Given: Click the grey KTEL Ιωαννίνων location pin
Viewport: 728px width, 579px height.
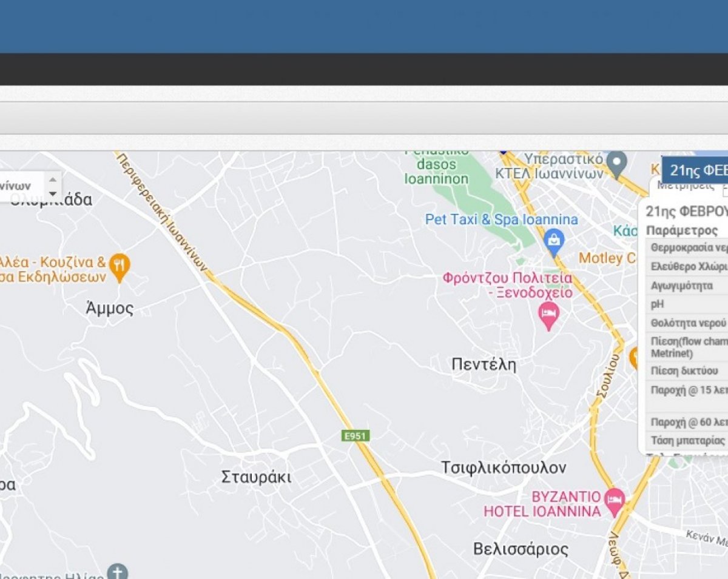Looking at the screenshot, I should click(617, 164).
